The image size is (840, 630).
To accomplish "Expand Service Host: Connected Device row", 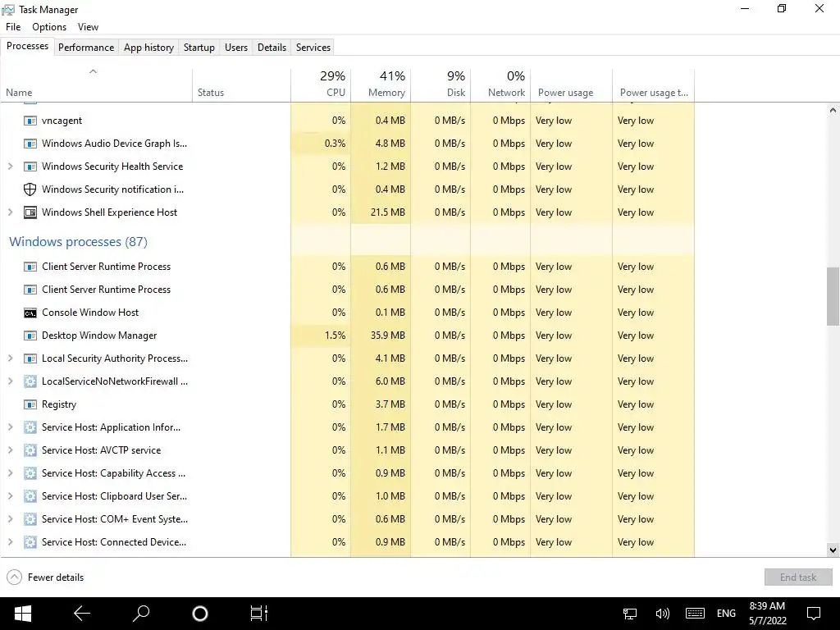I will [10, 542].
